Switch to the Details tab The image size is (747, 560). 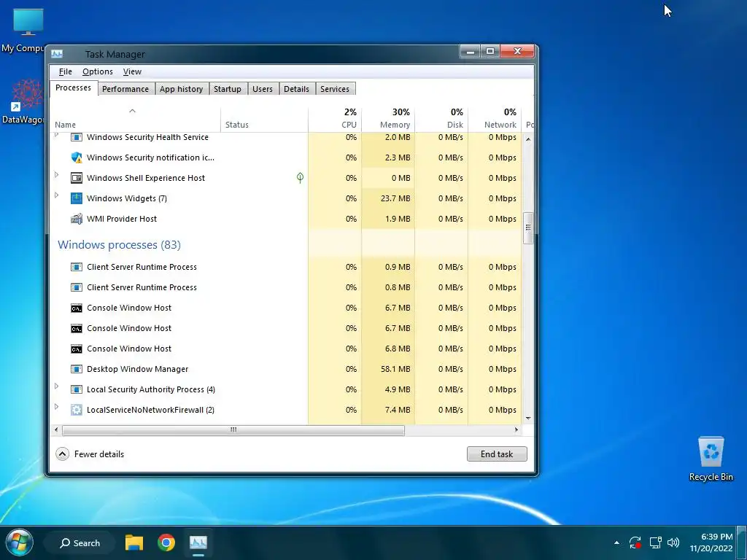pyautogui.click(x=296, y=89)
